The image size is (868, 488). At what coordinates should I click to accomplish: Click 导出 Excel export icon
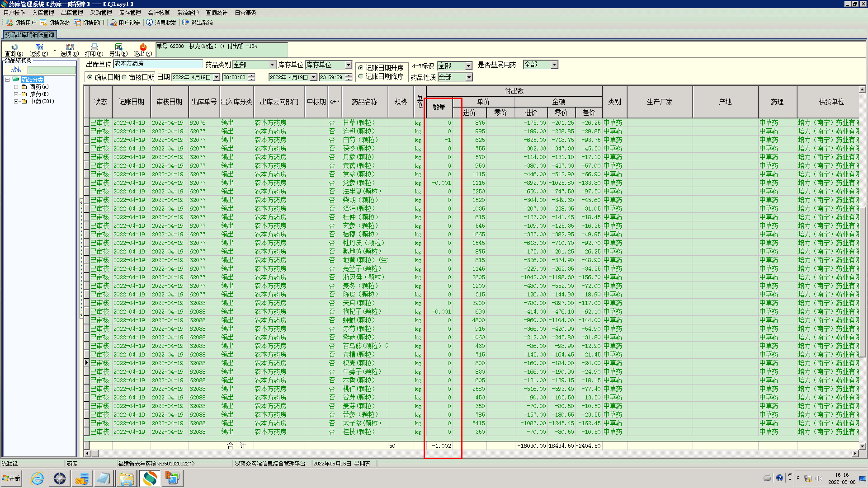click(118, 47)
